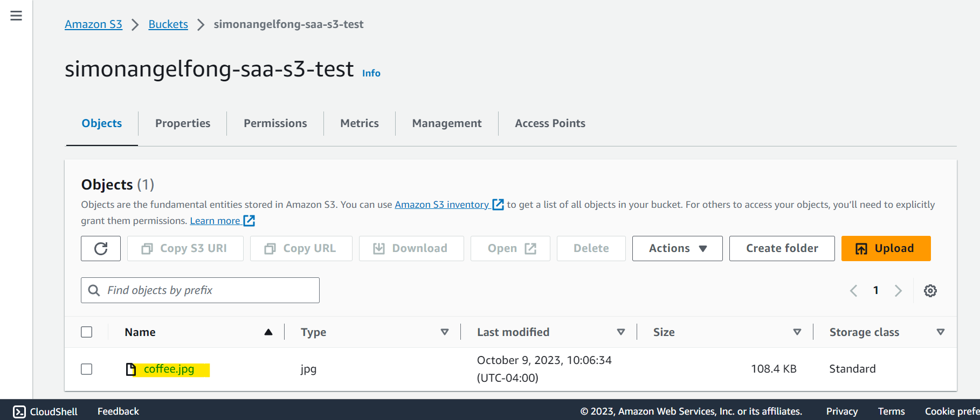Sort ascending by Name arrow

point(268,332)
